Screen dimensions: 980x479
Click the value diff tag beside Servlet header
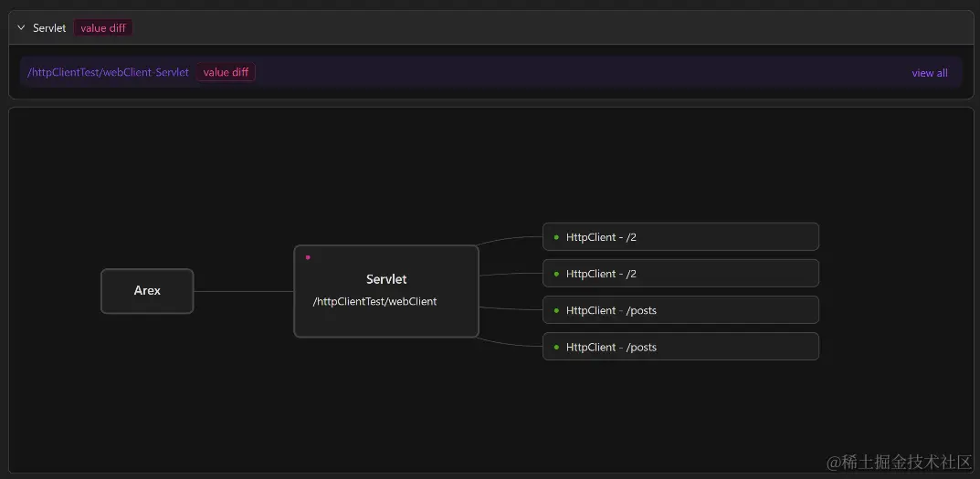click(103, 28)
